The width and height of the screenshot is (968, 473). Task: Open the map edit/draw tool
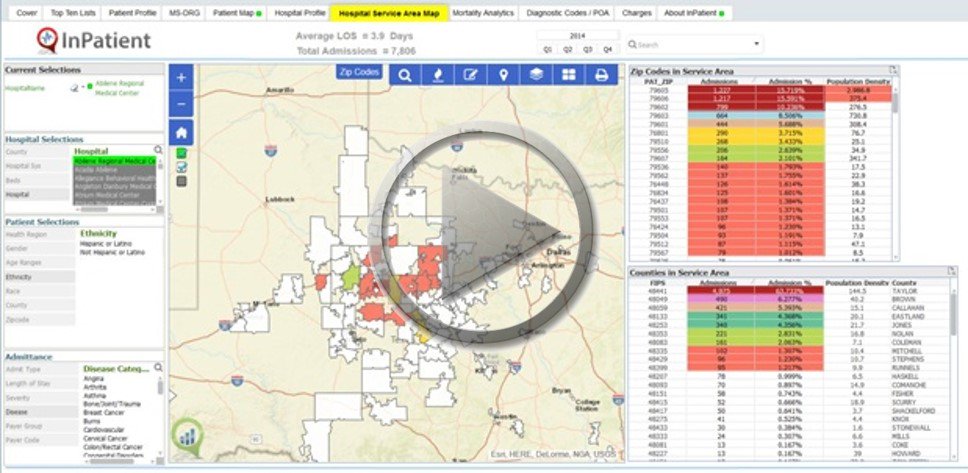coord(470,75)
